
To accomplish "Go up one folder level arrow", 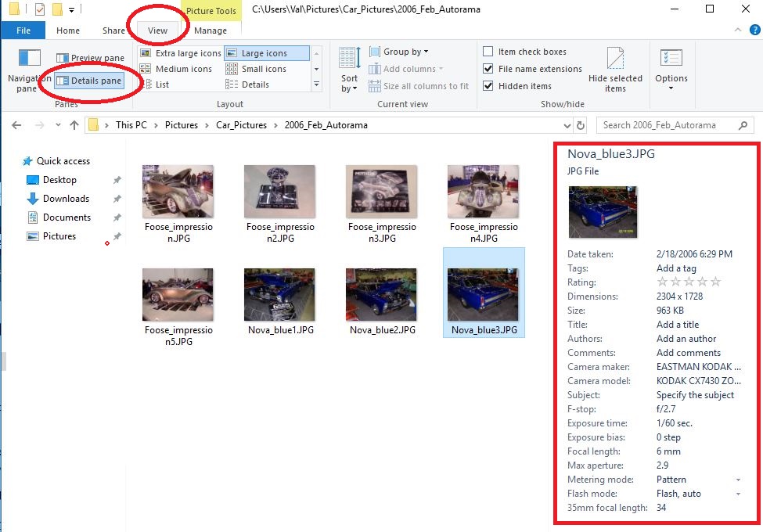I will tap(74, 125).
